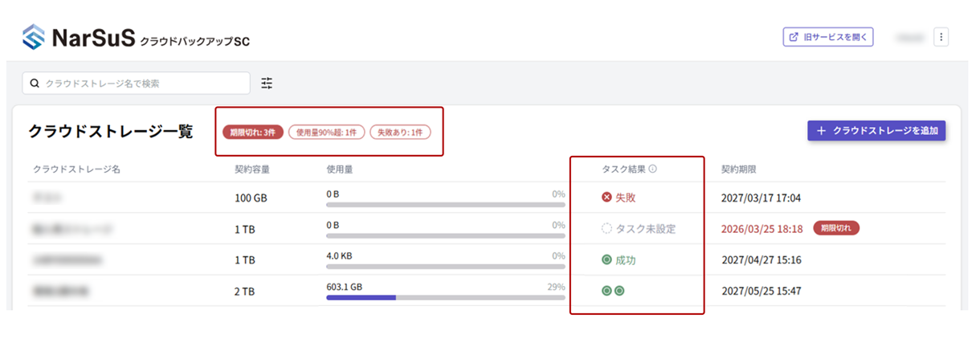Click the dashed circle beside タスク未設定
The image size is (980, 343).
click(x=606, y=229)
